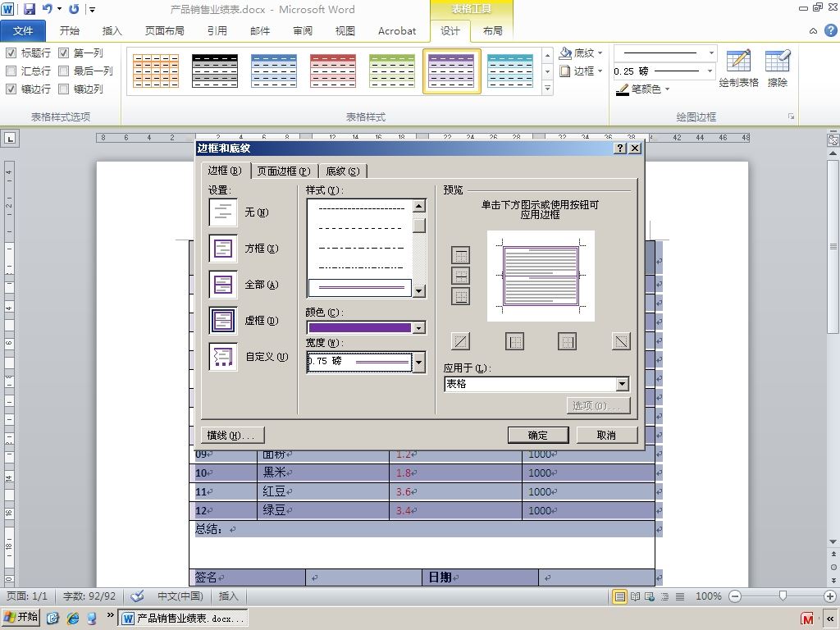The image size is (840, 630).
Task: Open the 开始 ribbon tab
Action: (70, 30)
